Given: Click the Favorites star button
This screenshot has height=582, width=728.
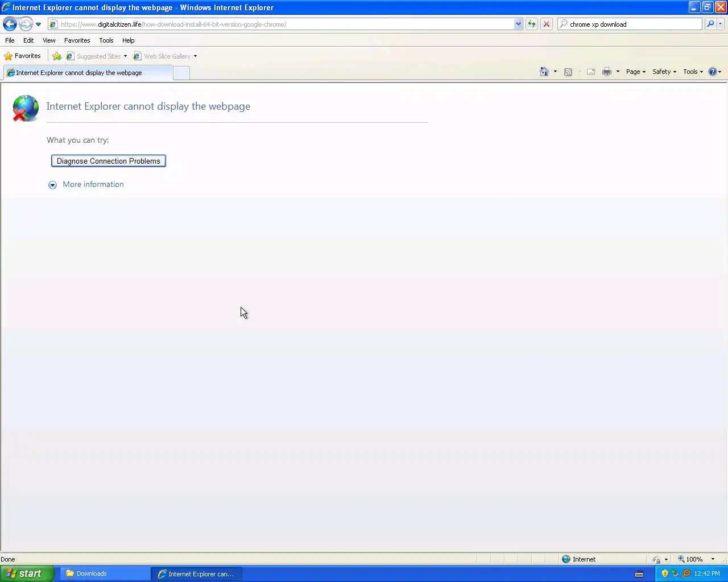Looking at the screenshot, I should pos(23,56).
